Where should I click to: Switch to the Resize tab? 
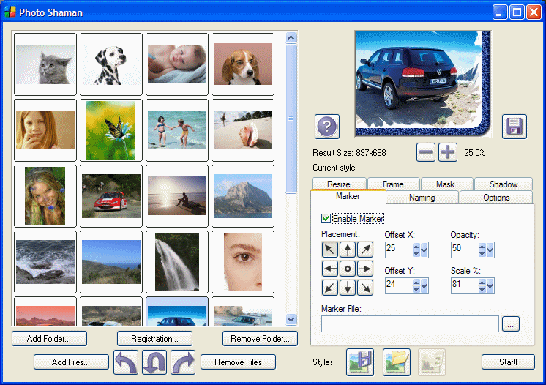[x=339, y=183]
